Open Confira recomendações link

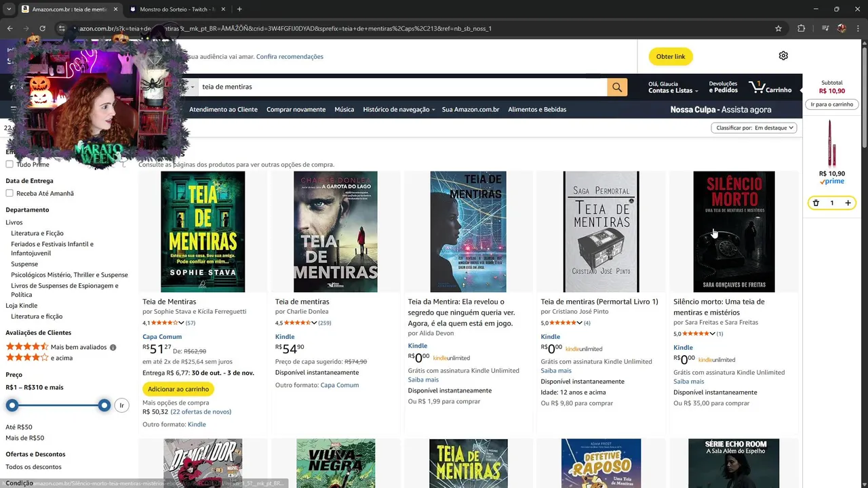[x=290, y=56]
